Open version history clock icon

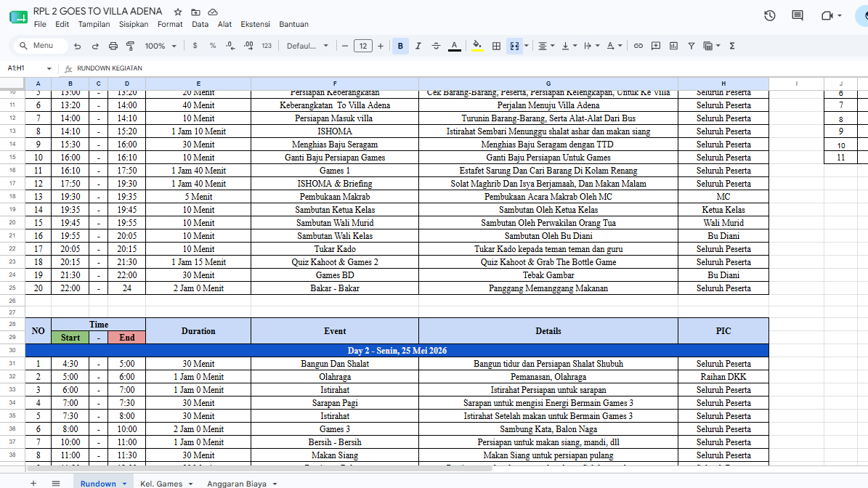click(x=769, y=15)
